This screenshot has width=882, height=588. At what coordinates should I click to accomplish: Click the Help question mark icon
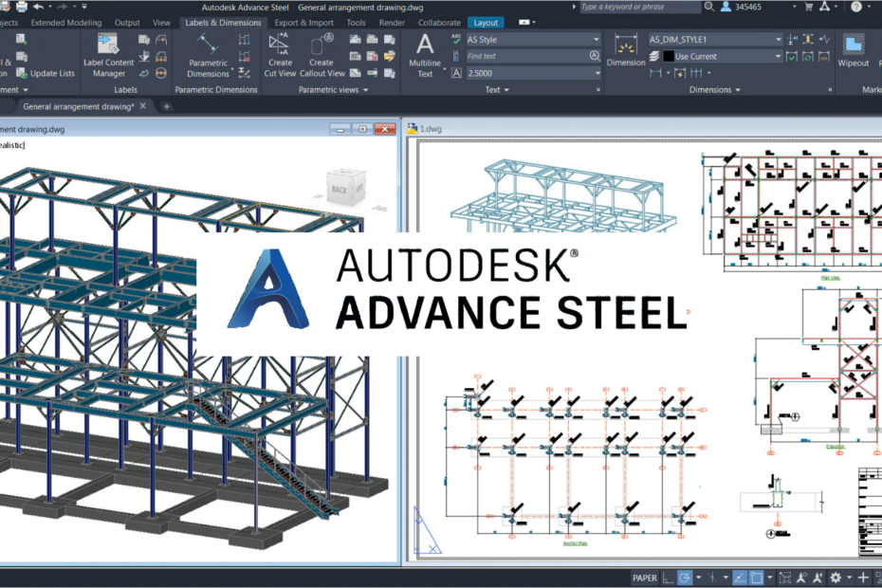tap(856, 7)
